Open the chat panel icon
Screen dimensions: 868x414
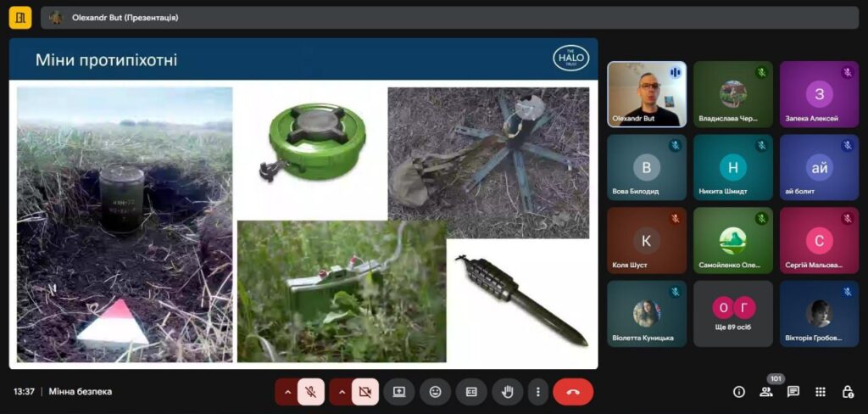point(793,392)
